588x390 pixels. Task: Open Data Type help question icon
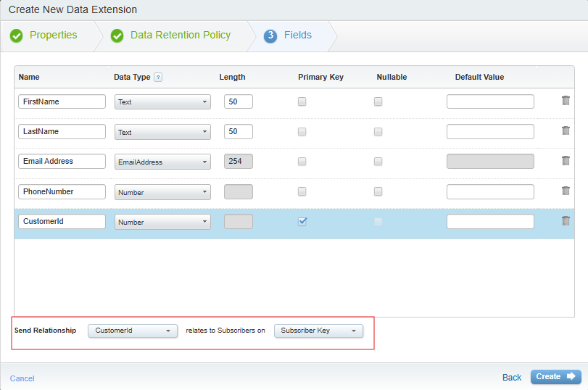[x=158, y=78]
